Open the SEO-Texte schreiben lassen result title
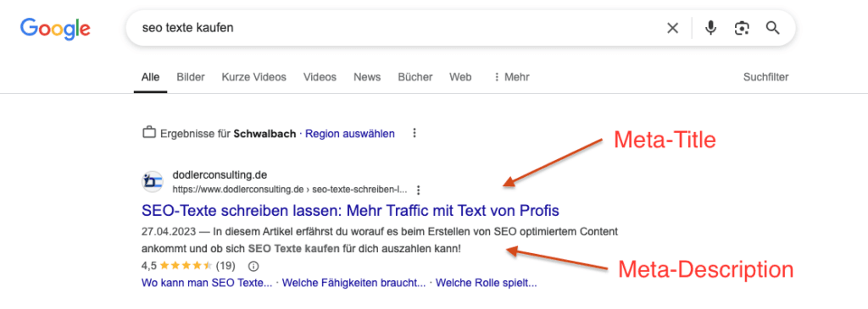The image size is (868, 309). point(350,211)
